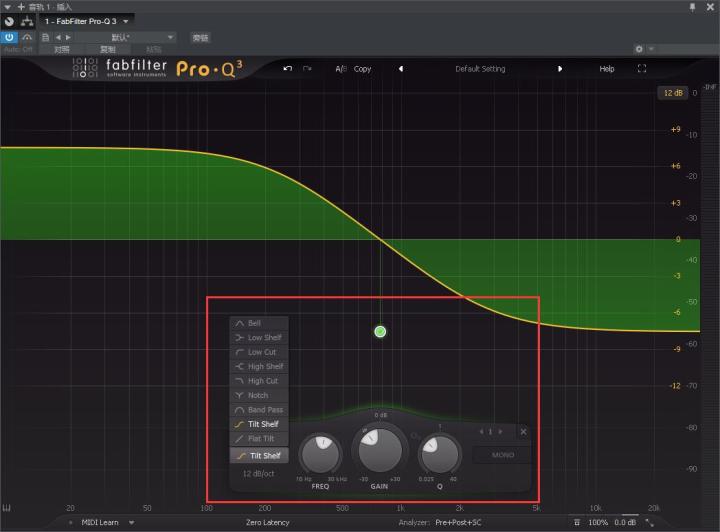The height and width of the screenshot is (532, 720).
Task: Click the output options icon near 100%
Action: point(577,522)
